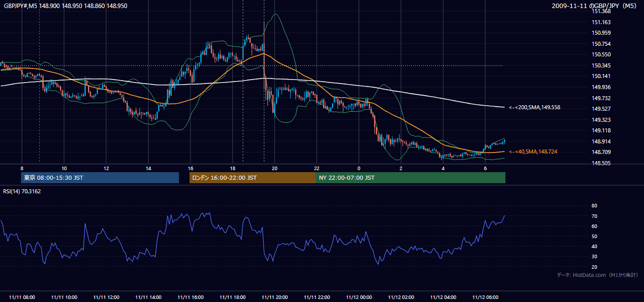Click the 11/11 16:00 time label

tap(190, 297)
